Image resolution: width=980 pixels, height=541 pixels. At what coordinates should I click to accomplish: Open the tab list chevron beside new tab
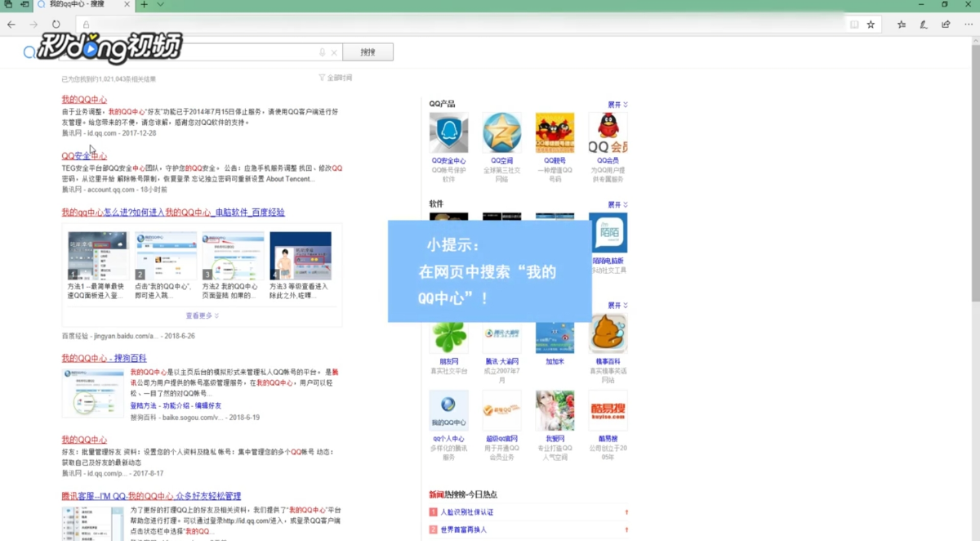(160, 5)
